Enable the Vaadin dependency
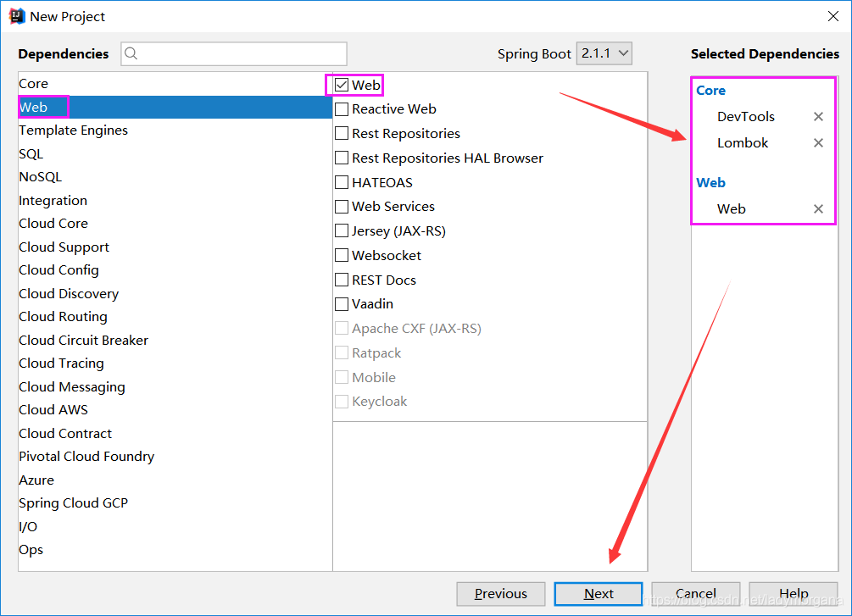852x616 pixels. click(342, 303)
